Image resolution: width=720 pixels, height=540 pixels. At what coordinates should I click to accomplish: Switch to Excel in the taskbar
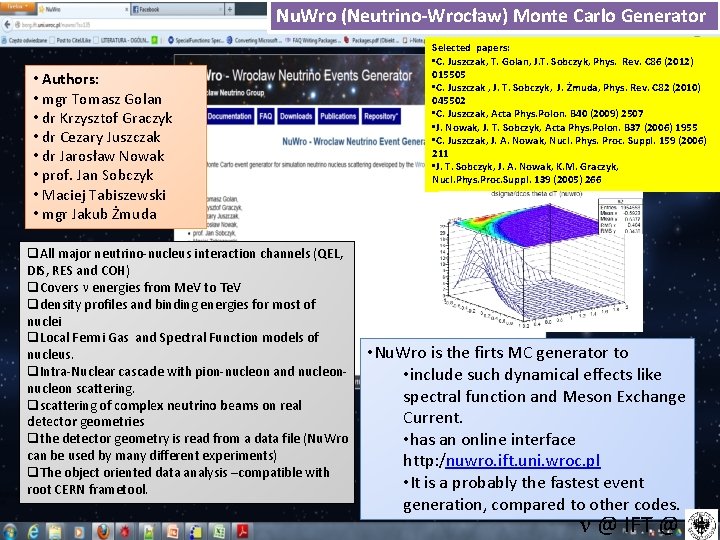click(x=219, y=531)
